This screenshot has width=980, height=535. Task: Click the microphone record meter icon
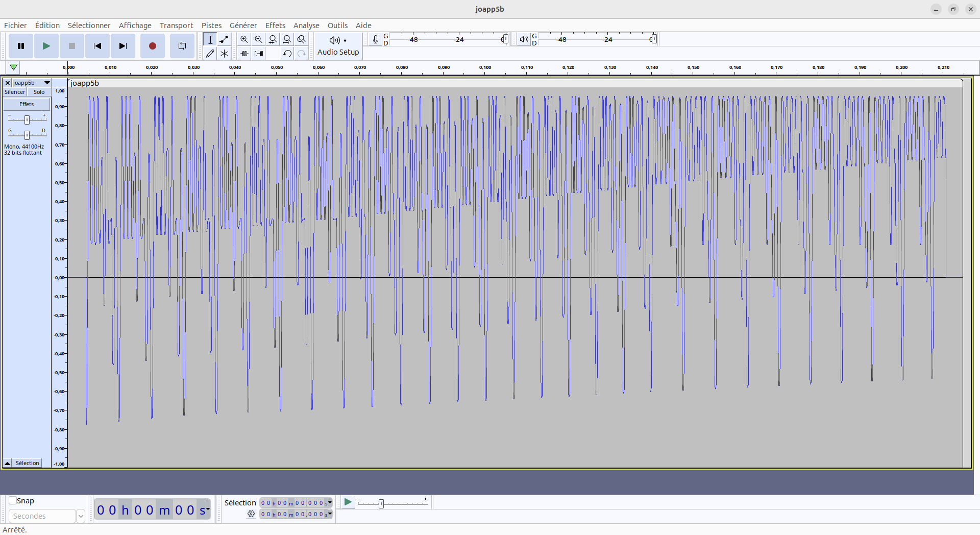pyautogui.click(x=376, y=39)
